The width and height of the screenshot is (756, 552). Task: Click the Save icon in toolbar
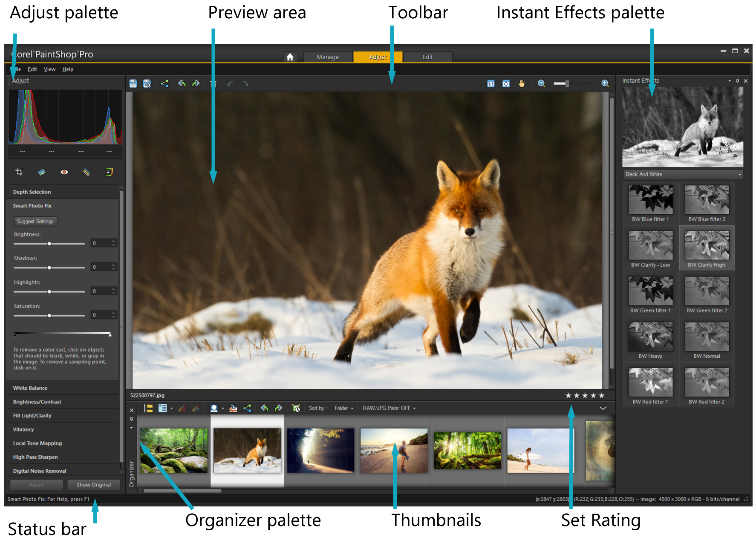click(x=133, y=83)
